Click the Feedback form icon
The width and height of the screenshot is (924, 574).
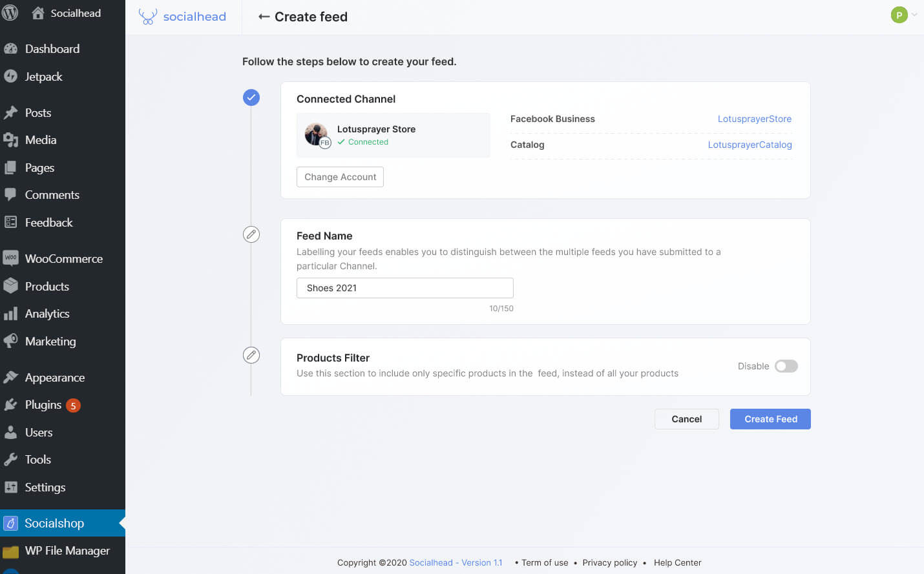(x=10, y=222)
